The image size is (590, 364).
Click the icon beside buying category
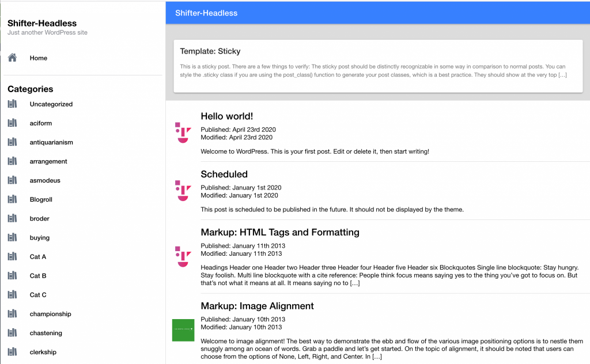click(x=13, y=237)
